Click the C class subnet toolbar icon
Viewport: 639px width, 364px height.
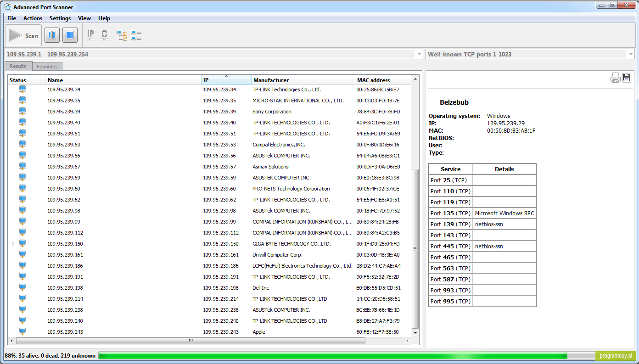[x=104, y=35]
